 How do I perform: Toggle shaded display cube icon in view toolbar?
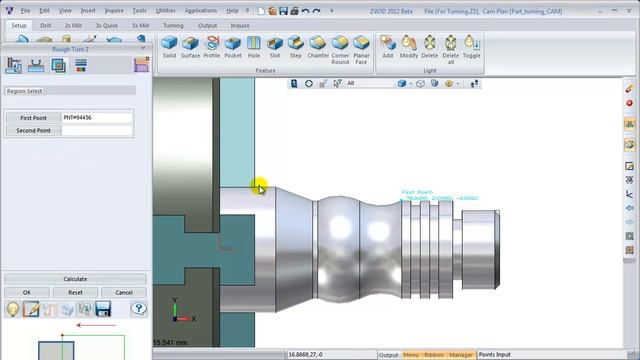coord(402,83)
